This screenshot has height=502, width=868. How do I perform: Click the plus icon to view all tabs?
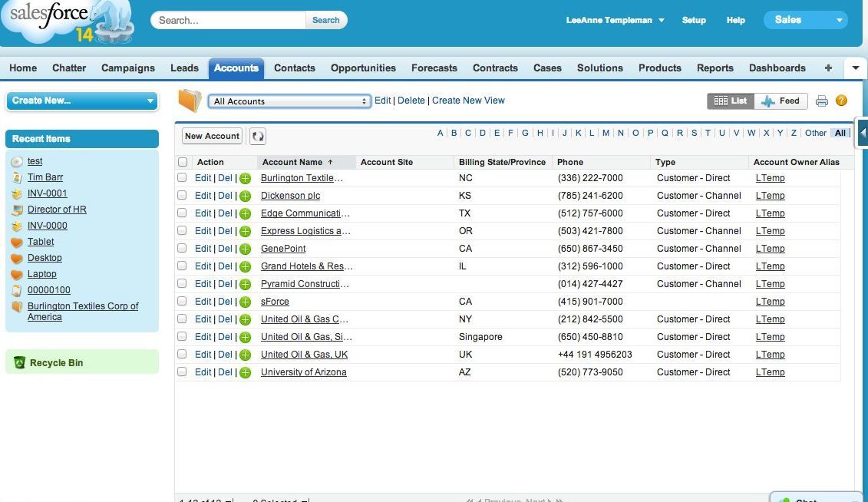click(x=828, y=68)
